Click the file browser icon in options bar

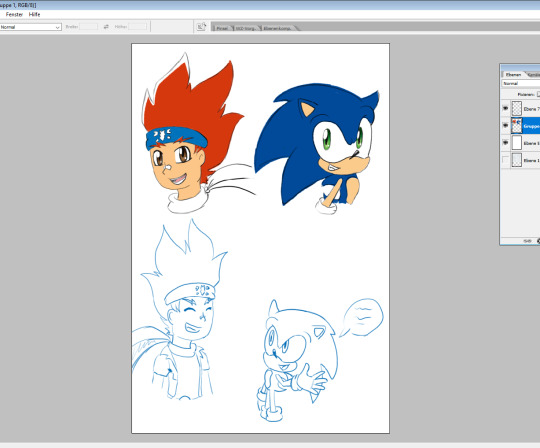(201, 27)
